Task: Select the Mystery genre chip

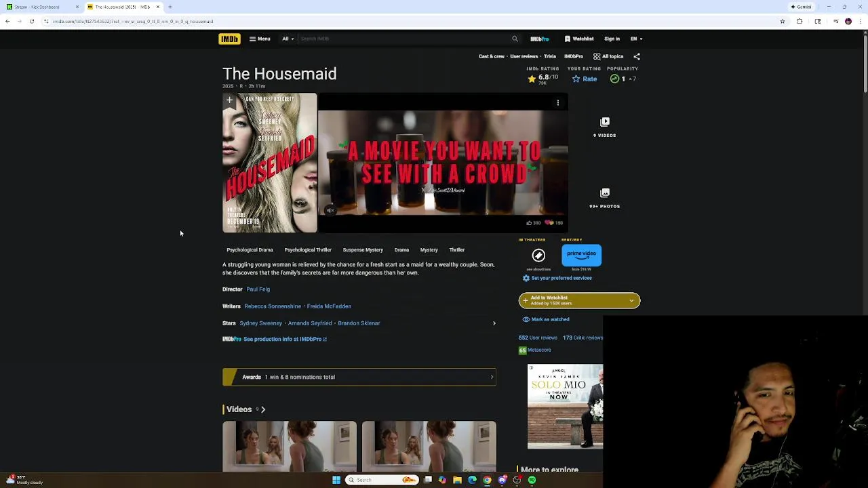Action: coord(429,249)
